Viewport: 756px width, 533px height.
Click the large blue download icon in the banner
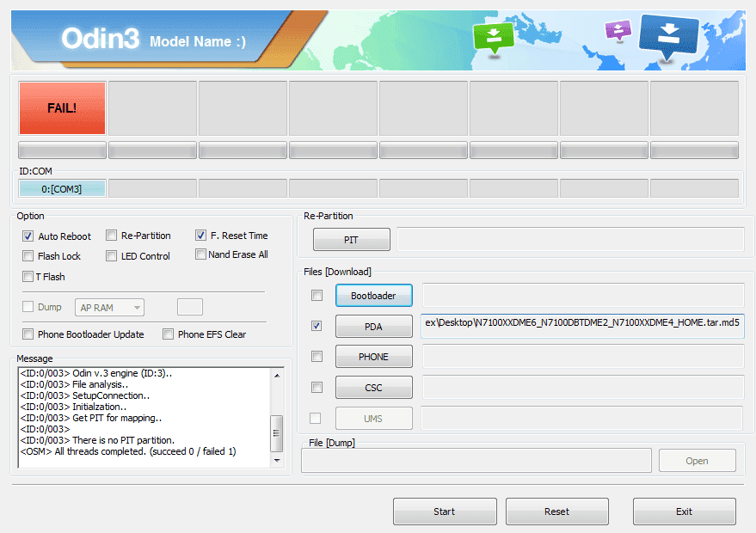(x=669, y=36)
